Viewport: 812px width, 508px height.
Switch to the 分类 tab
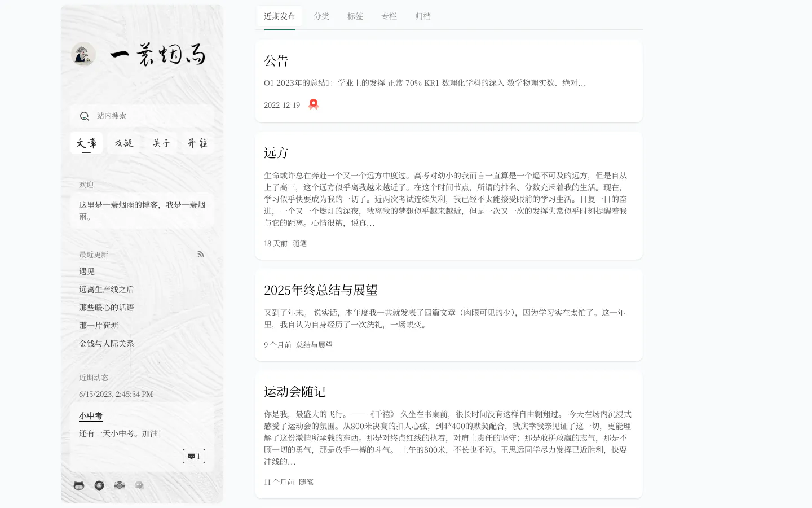pos(321,16)
